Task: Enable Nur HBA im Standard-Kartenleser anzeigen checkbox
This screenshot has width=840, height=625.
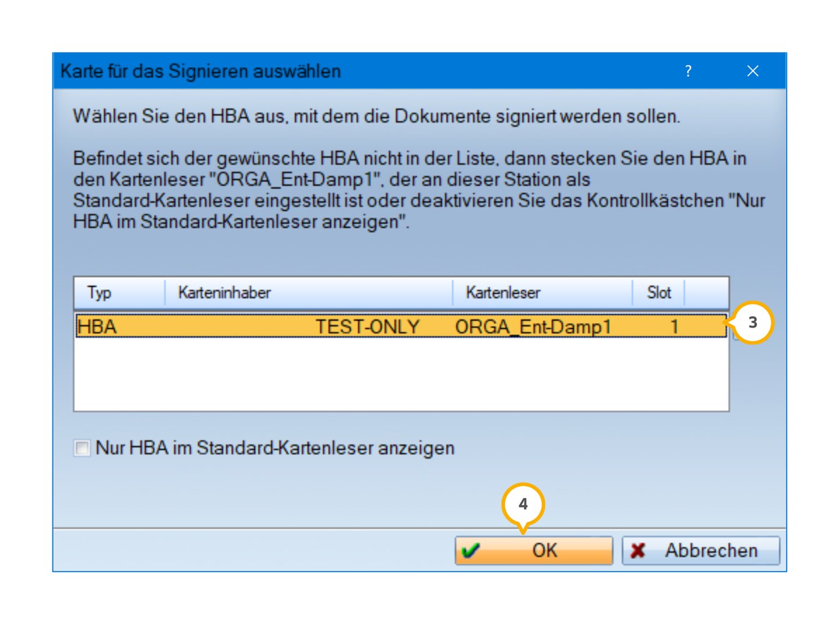Action: [x=82, y=448]
